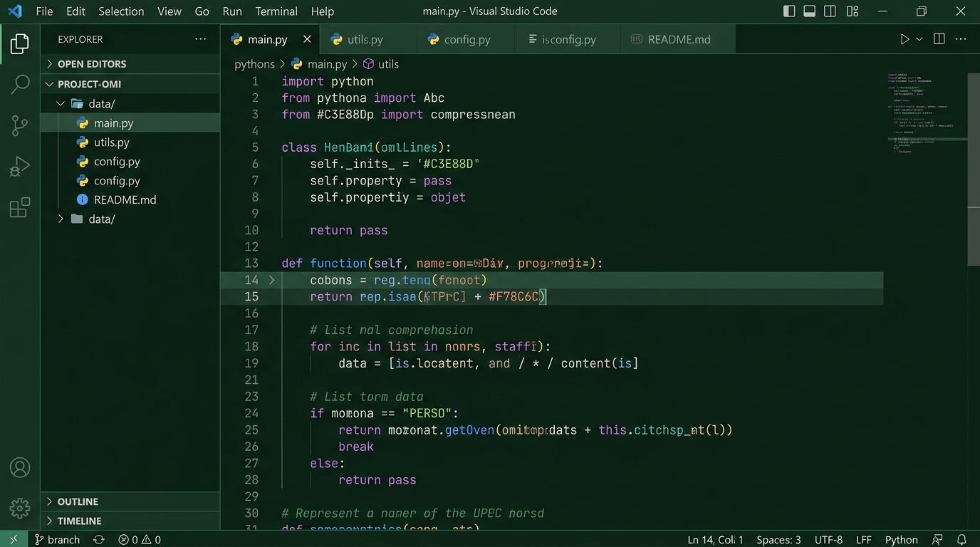Click the remote window indicator icon

point(14,539)
